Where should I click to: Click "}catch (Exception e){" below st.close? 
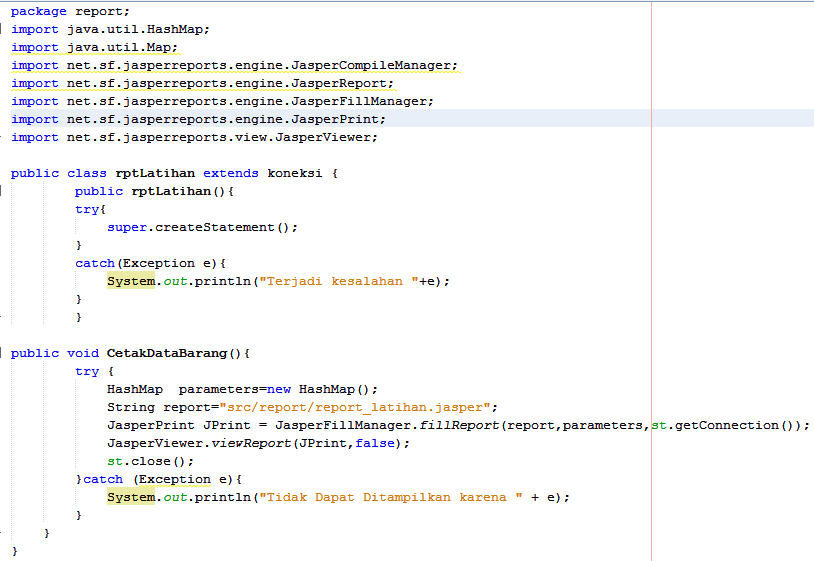(x=159, y=480)
